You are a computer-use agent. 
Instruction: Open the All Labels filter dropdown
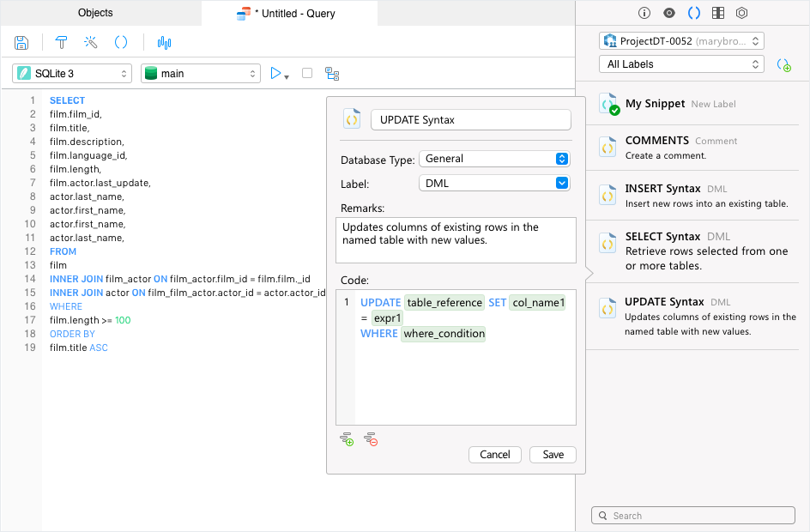pos(681,63)
